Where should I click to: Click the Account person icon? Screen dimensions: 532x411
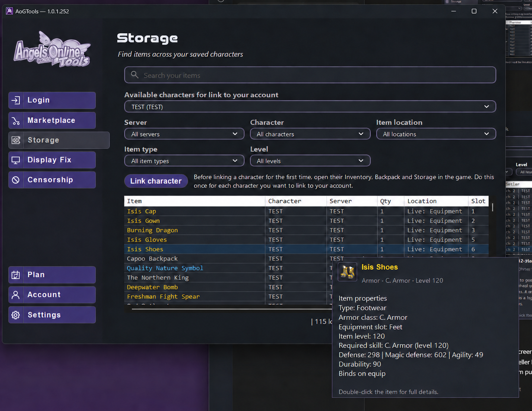coord(16,295)
